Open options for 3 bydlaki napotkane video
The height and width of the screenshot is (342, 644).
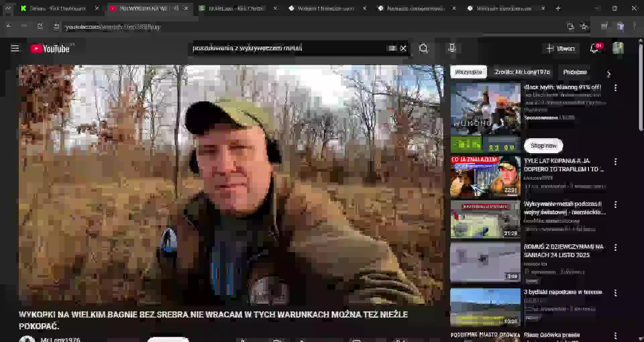click(615, 293)
